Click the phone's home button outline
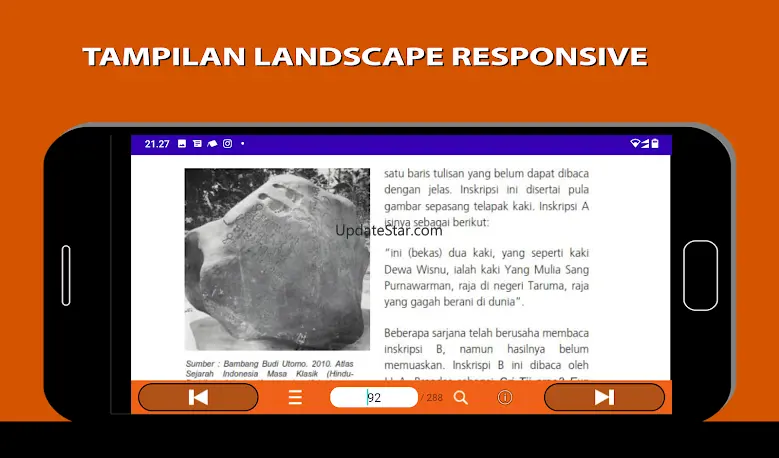This screenshot has height=458, width=779. point(701,275)
